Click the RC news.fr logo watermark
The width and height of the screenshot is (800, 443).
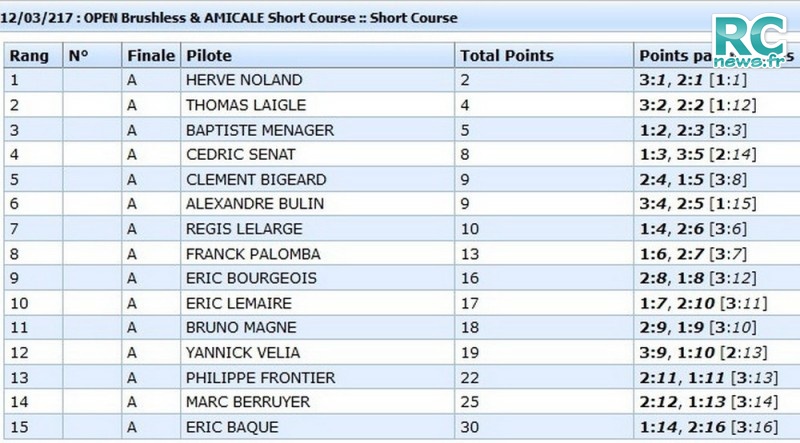coord(750,41)
